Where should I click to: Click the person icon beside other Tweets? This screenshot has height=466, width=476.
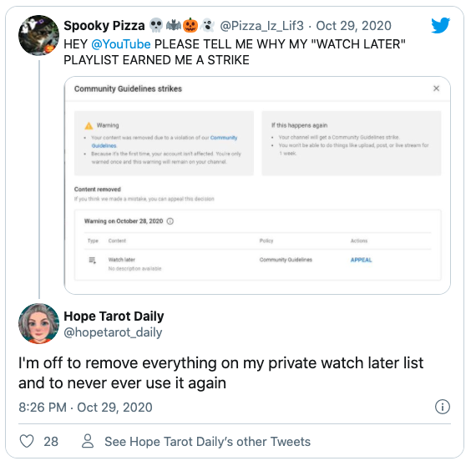tap(88, 441)
